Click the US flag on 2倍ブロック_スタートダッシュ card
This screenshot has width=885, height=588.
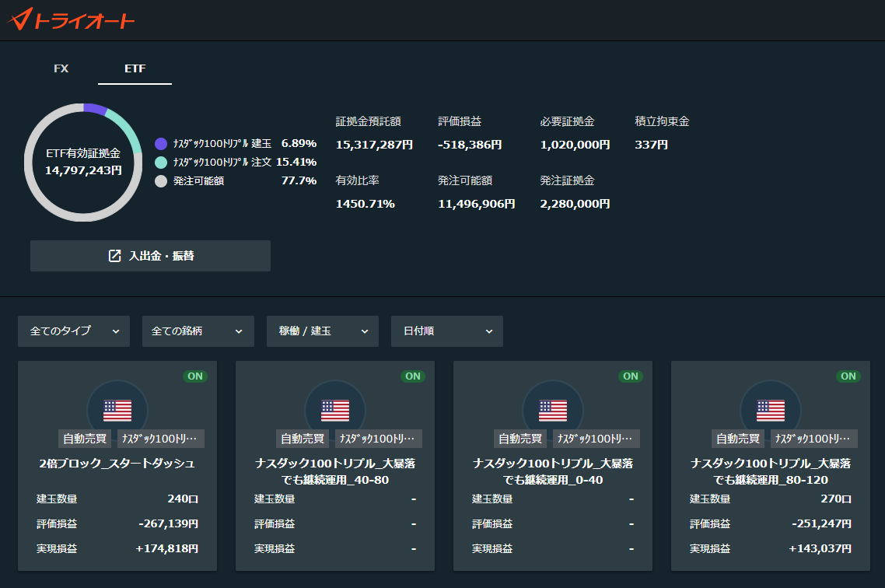pyautogui.click(x=117, y=410)
